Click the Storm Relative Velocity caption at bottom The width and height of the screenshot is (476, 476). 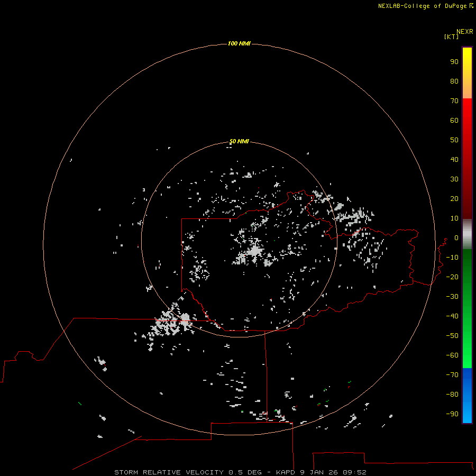(x=240, y=472)
